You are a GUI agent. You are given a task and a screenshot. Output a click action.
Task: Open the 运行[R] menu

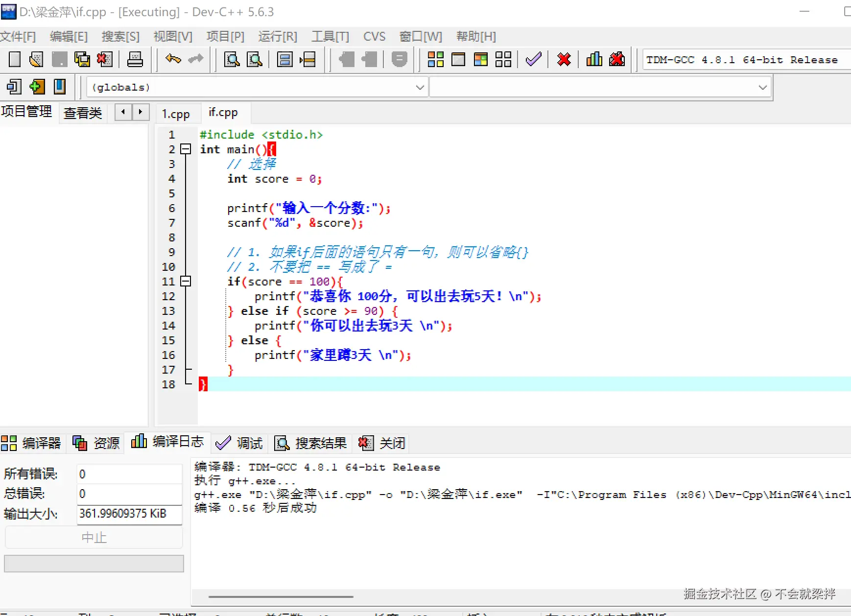[x=278, y=36]
